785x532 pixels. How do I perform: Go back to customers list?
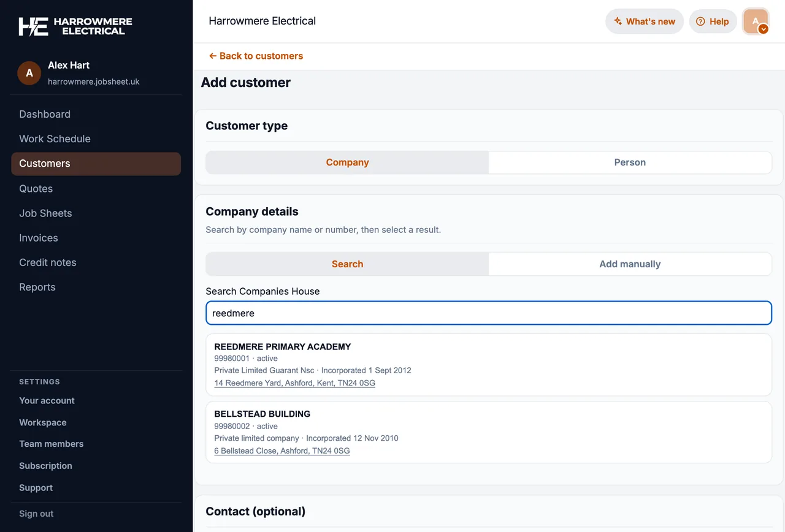(256, 56)
